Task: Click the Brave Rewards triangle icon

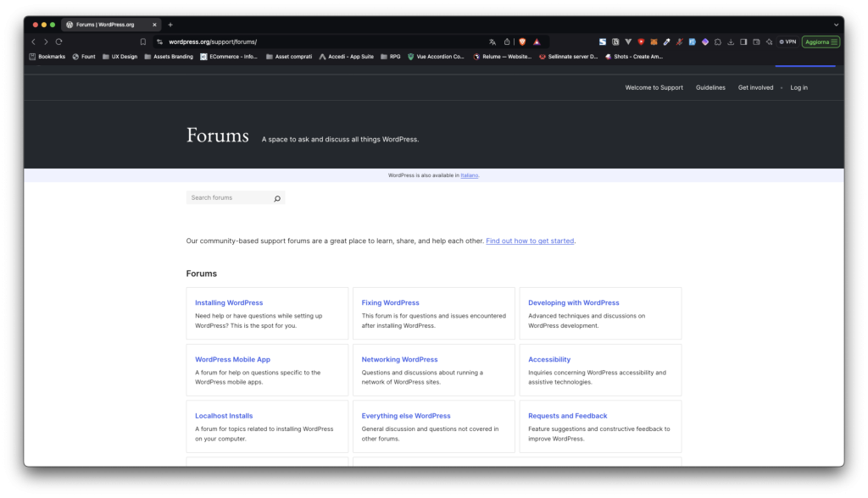Action: click(x=537, y=41)
